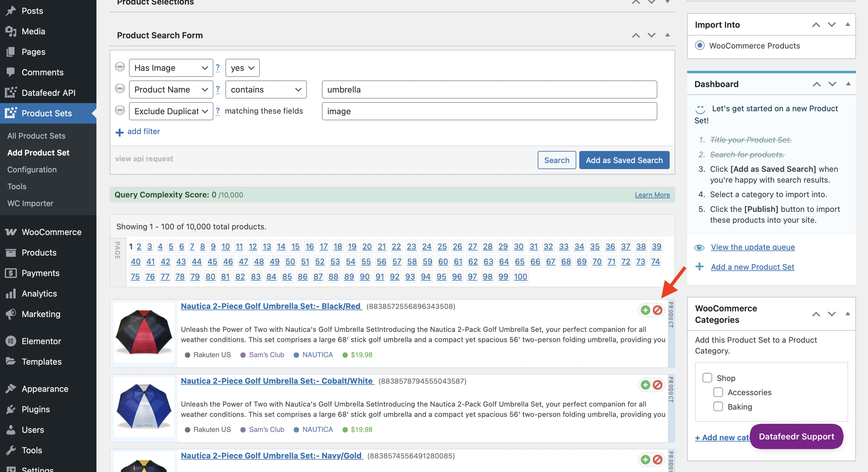Viewport: 868px width, 472px height.
Task: Click the plus icon beside add filter
Action: pos(119,132)
